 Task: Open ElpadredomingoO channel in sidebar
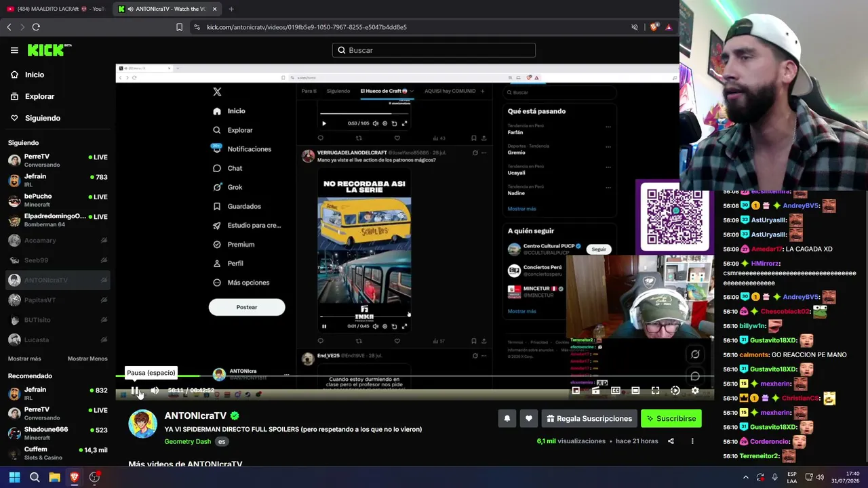coord(58,220)
